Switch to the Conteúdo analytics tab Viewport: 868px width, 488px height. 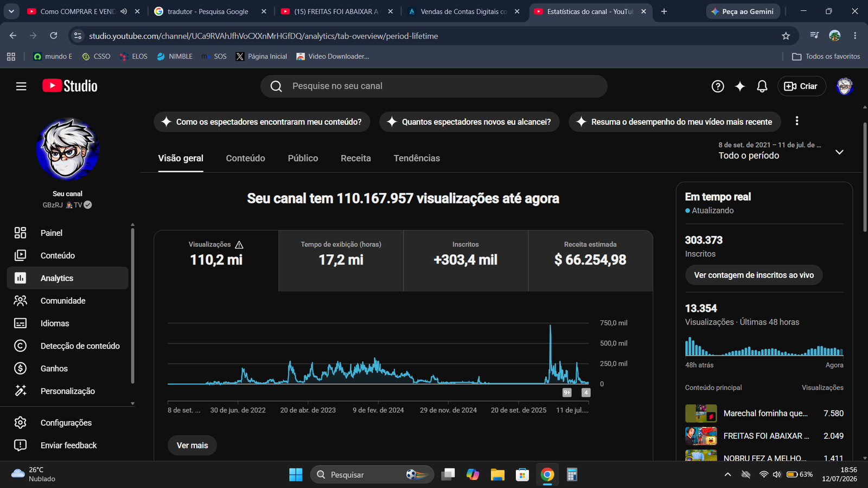(246, 158)
